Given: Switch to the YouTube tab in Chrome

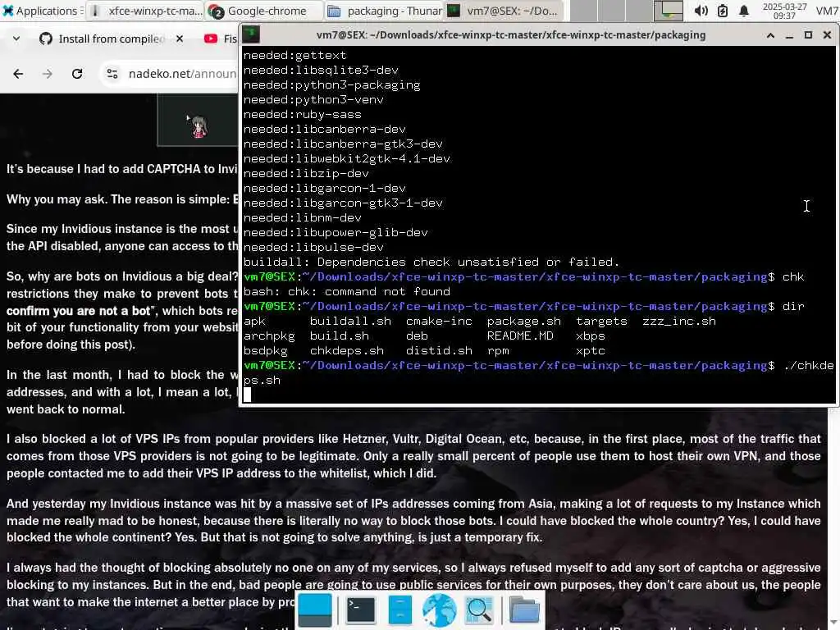Looking at the screenshot, I should pos(220,39).
